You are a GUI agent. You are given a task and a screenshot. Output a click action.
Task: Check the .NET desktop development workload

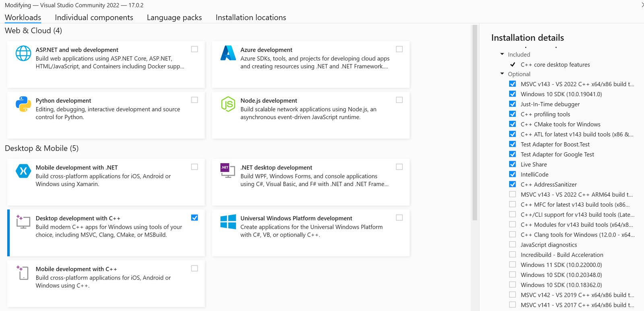[399, 167]
